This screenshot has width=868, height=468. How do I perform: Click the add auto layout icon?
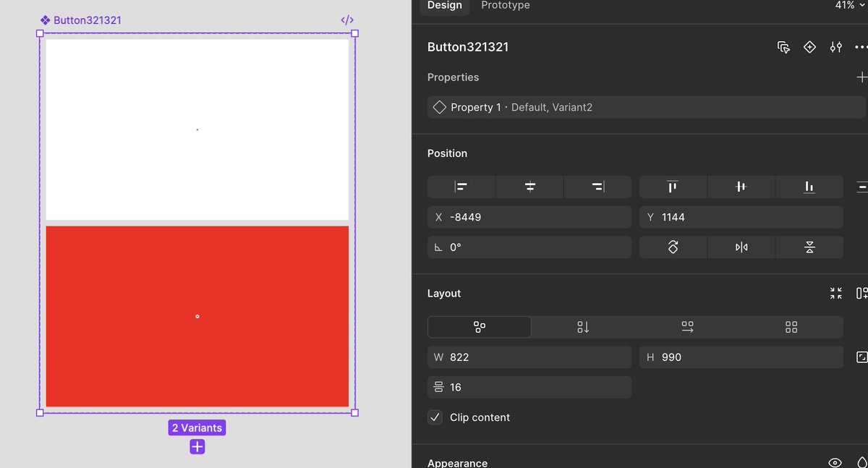861,293
